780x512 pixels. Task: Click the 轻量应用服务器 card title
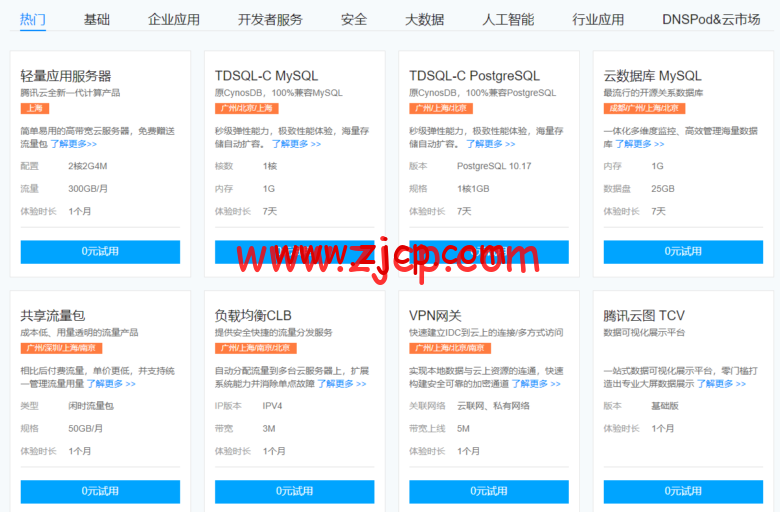[x=66, y=76]
